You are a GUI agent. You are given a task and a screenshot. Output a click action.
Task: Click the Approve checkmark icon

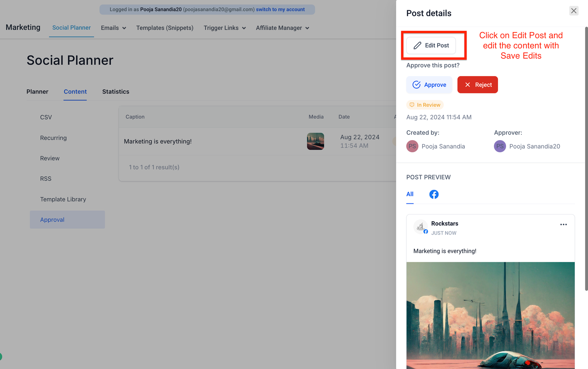click(416, 85)
